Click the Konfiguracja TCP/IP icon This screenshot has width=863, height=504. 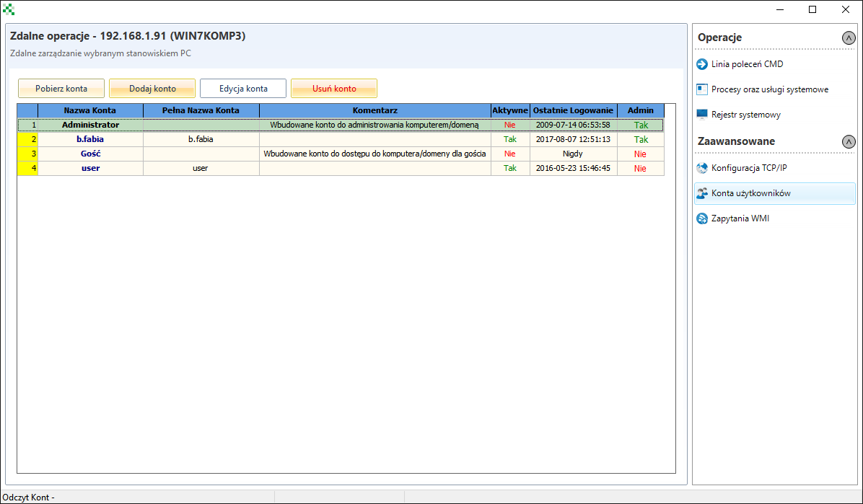pos(702,168)
